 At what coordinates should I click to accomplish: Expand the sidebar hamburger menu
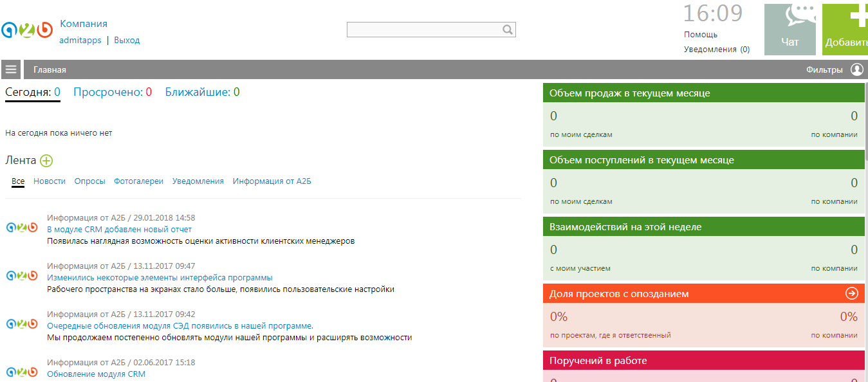10,69
